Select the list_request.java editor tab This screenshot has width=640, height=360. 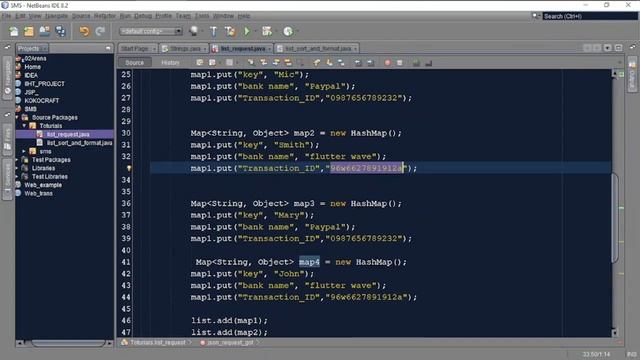(242, 49)
